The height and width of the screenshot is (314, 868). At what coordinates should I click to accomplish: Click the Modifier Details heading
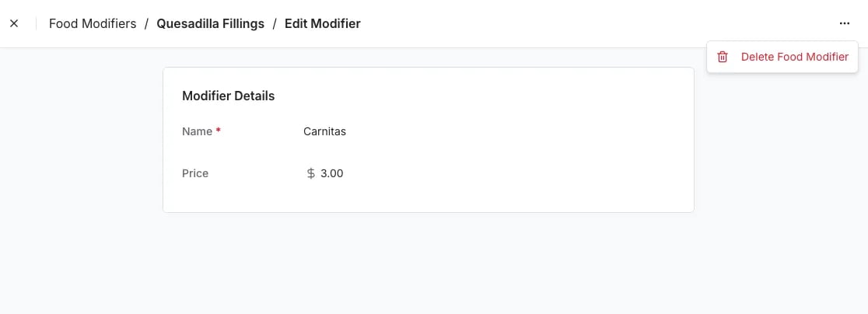pos(228,96)
